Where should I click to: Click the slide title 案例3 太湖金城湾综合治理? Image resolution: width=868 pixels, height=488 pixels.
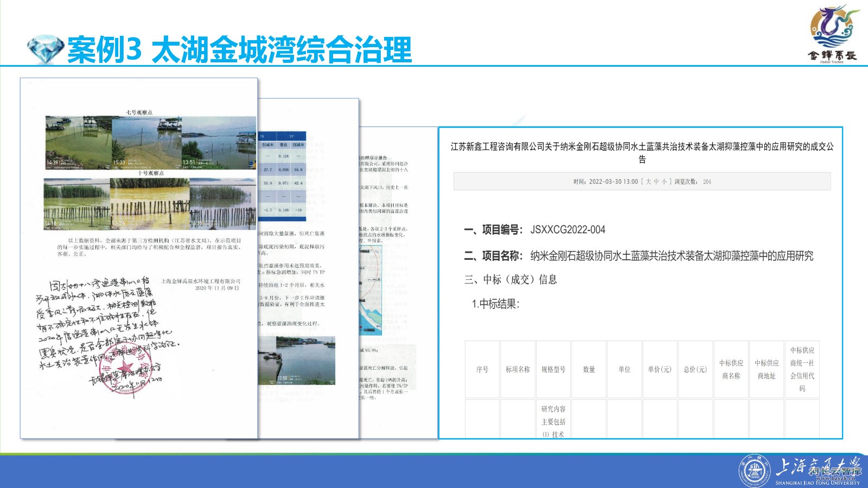coord(239,50)
